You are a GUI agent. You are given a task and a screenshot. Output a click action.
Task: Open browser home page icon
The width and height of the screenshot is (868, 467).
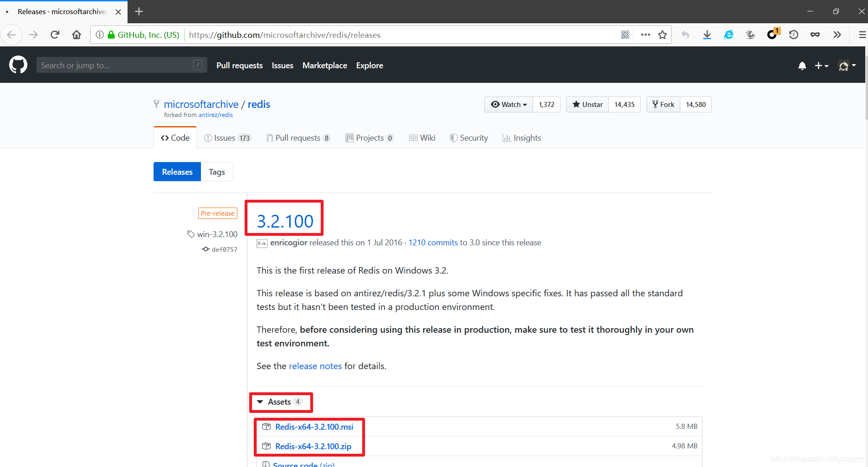77,35
